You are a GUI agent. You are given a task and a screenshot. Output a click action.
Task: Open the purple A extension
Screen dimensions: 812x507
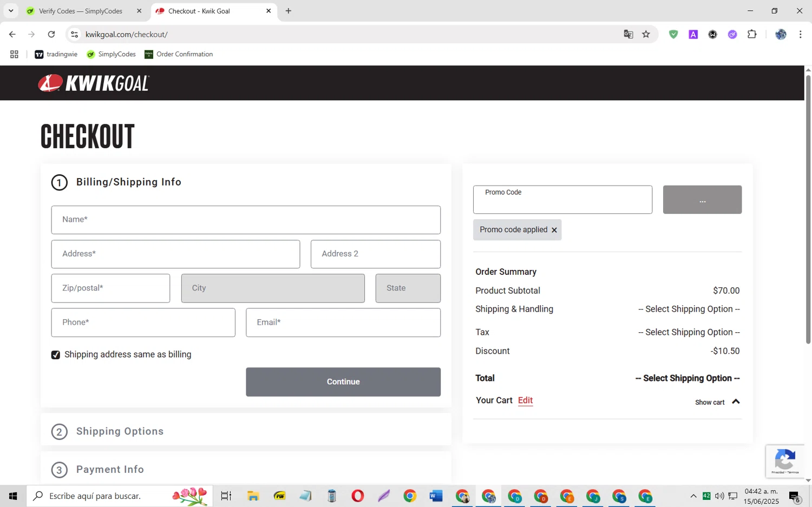click(693, 34)
